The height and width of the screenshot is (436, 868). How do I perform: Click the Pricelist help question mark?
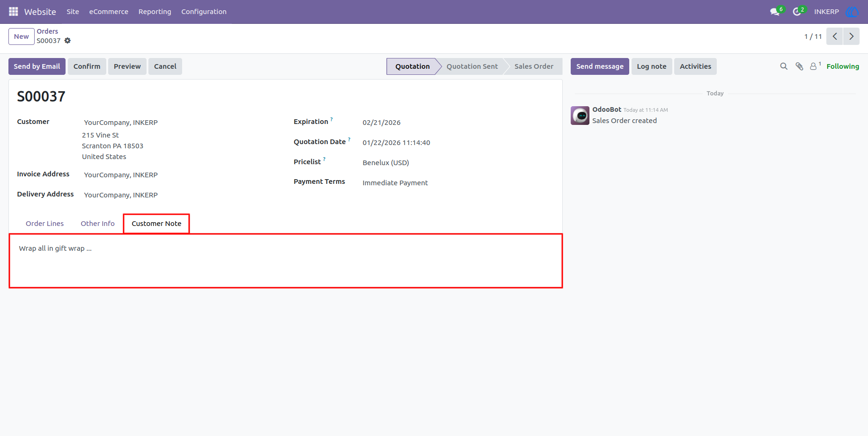(x=324, y=160)
